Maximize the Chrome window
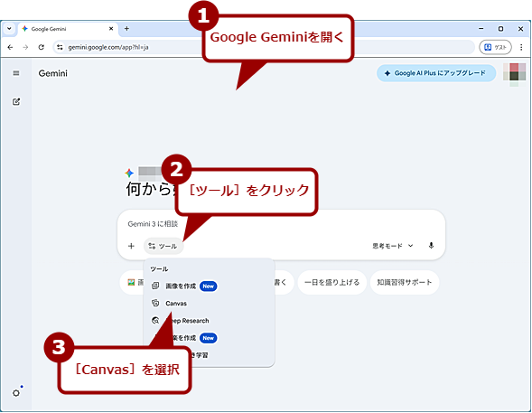This screenshot has width=532, height=413. 500,29
